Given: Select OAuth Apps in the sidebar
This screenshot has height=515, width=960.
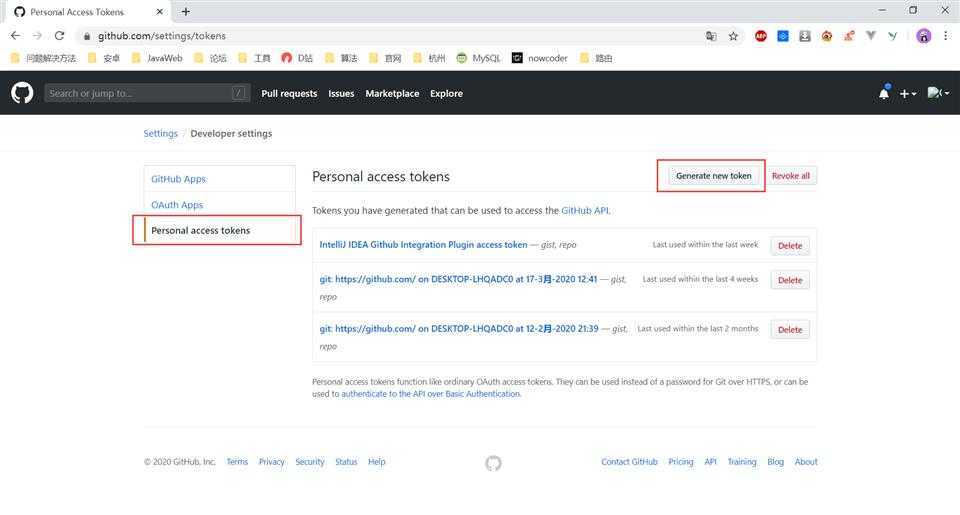Looking at the screenshot, I should pos(219,205).
